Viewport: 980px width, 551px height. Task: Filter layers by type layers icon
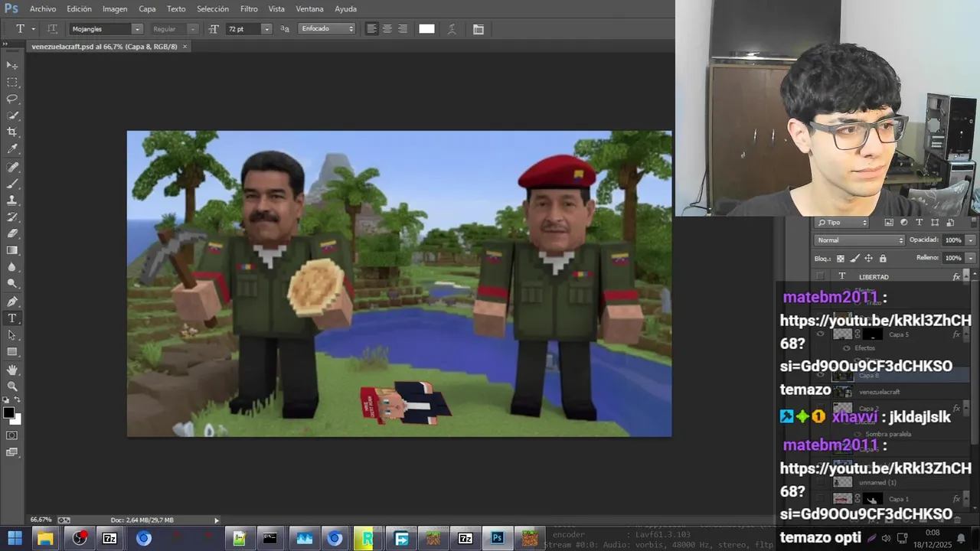[920, 223]
